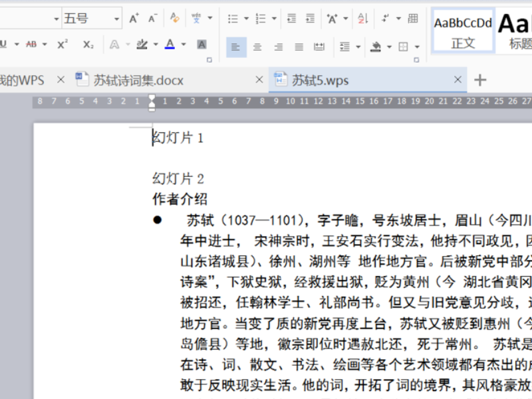The image size is (532, 399).
Task: Open the paragraph dialog launcher
Action: [x=416, y=60]
